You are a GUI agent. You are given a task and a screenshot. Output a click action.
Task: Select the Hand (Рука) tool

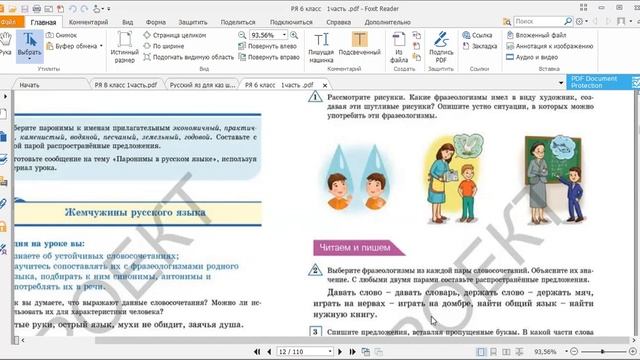pyautogui.click(x=5, y=44)
